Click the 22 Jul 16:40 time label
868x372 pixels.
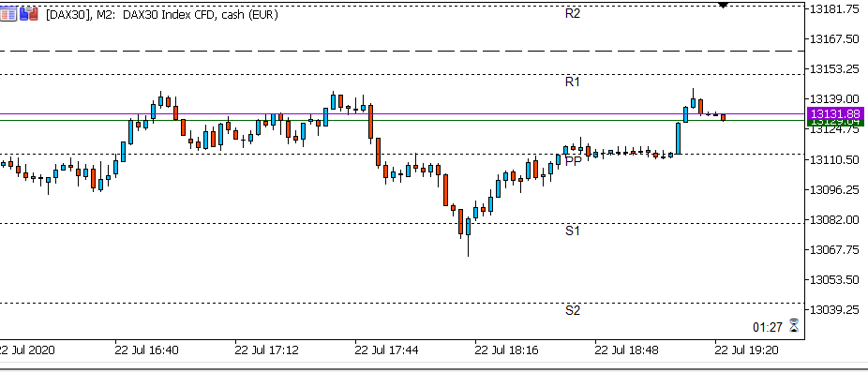[146, 350]
